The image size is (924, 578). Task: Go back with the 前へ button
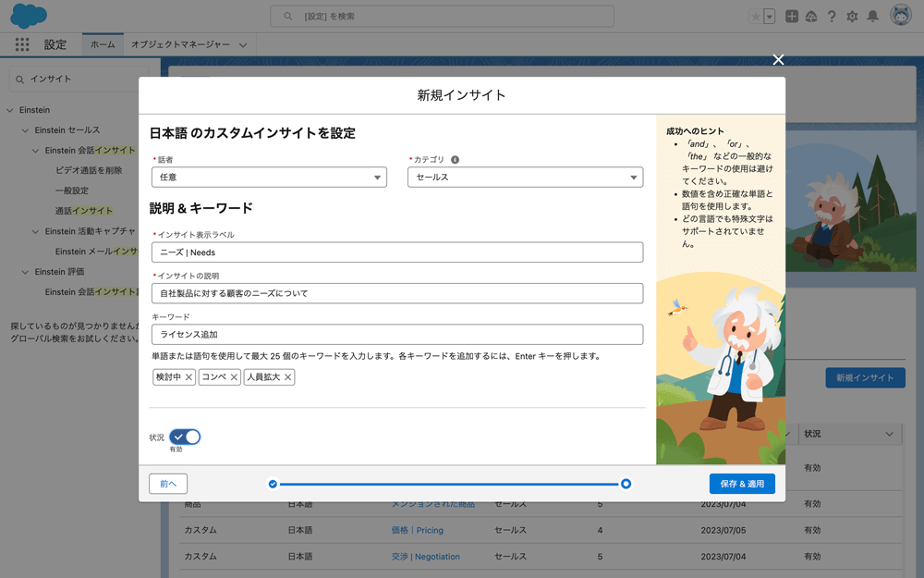click(x=168, y=484)
